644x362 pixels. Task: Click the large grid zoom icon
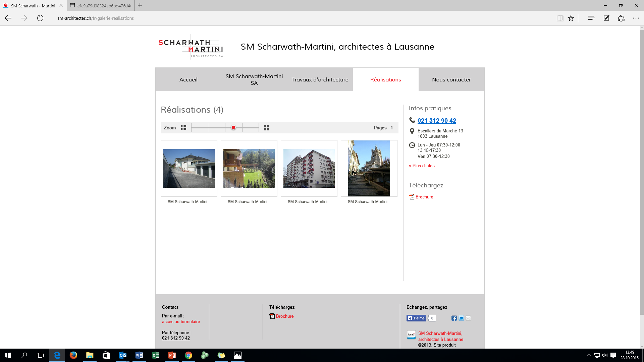[267, 128]
